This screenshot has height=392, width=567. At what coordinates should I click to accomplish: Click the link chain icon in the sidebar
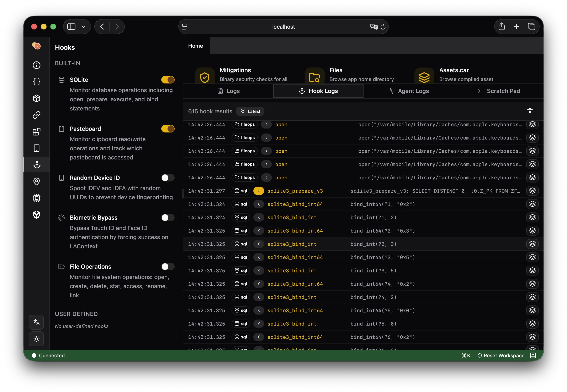[36, 115]
